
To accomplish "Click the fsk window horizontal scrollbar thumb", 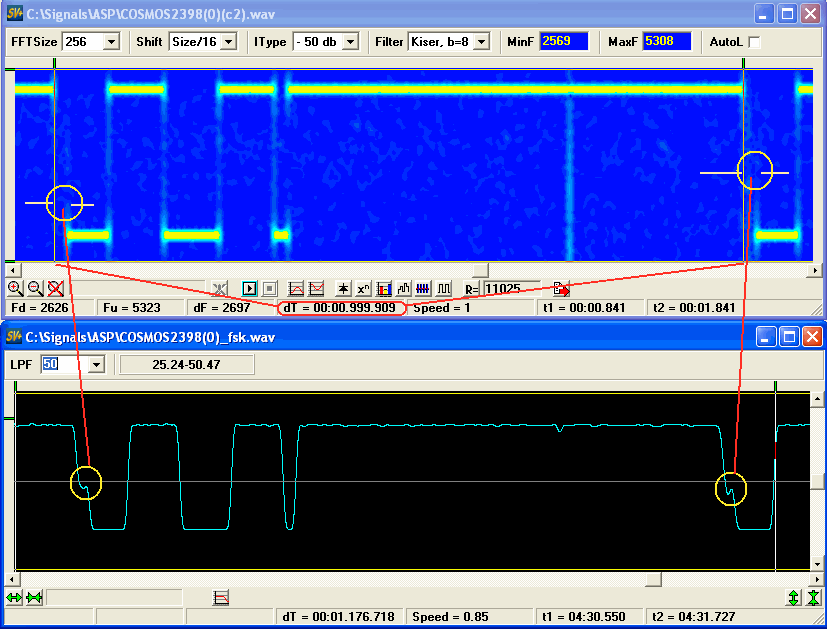I will 653,579.
